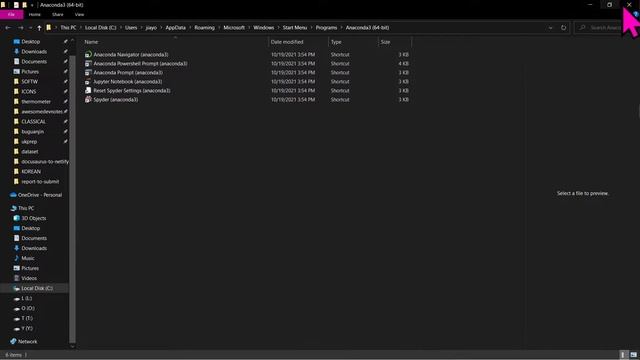The width and height of the screenshot is (640, 360).
Task: Open the dataset folder in sidebar
Action: point(29,151)
